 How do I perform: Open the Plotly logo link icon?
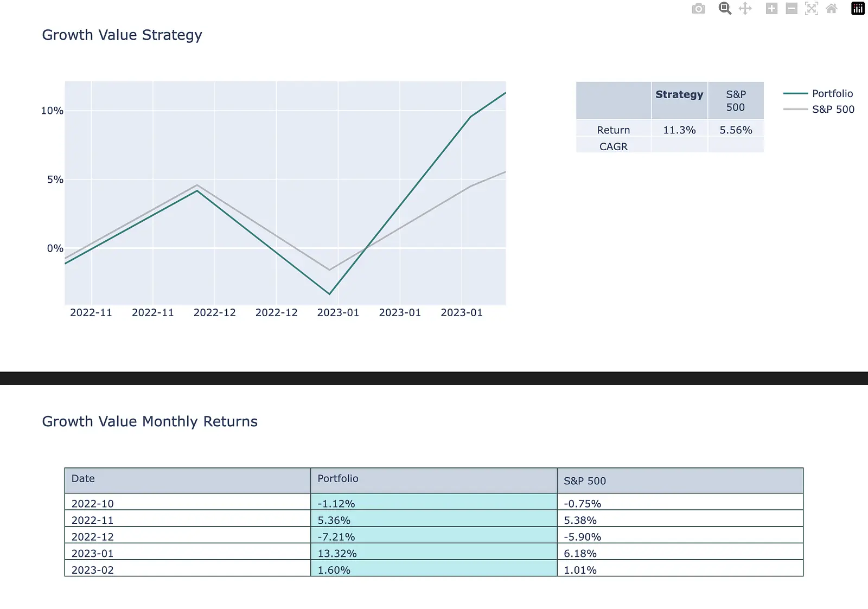point(858,9)
